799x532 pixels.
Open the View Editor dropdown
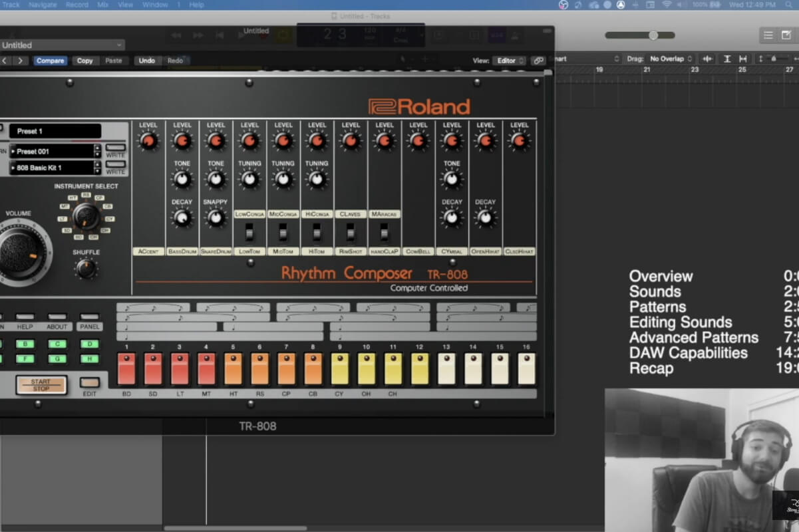click(510, 61)
